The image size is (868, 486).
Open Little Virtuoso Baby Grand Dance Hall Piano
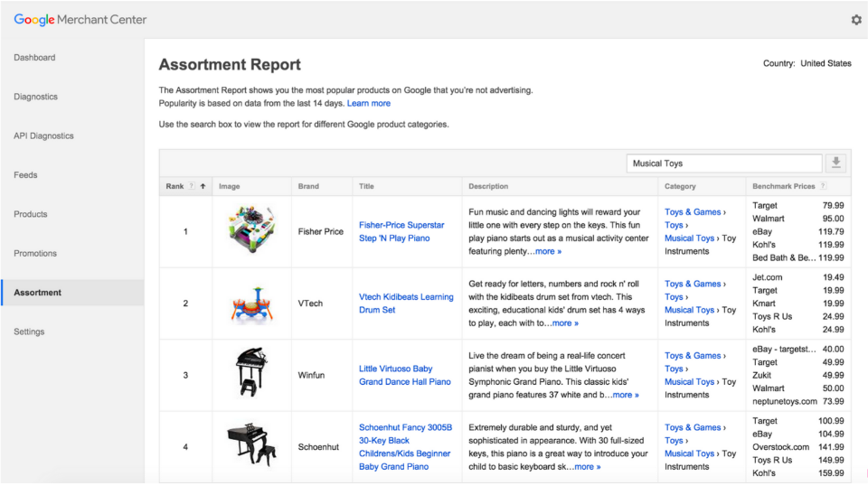click(405, 376)
